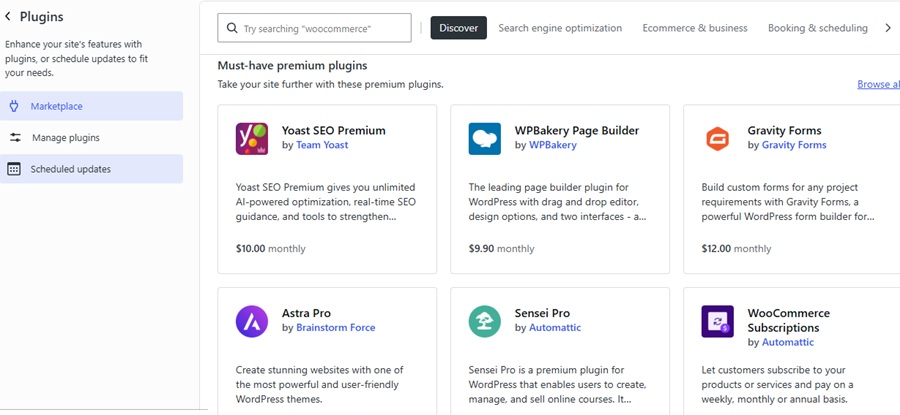The image size is (900, 415).
Task: Click the Astra Pro logo
Action: tap(252, 321)
